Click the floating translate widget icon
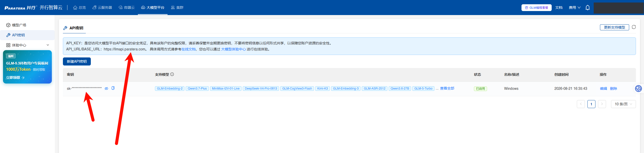The width and height of the screenshot is (644, 153). (638, 89)
